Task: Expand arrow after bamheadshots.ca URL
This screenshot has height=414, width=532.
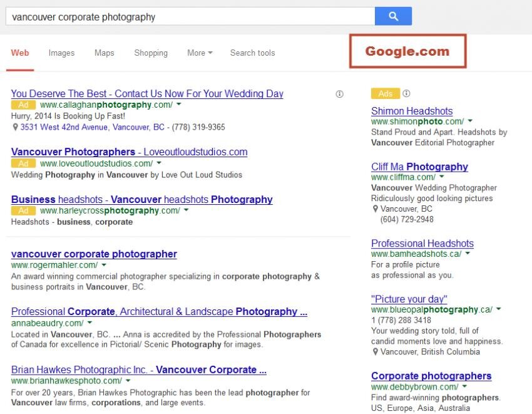Action: tap(468, 253)
